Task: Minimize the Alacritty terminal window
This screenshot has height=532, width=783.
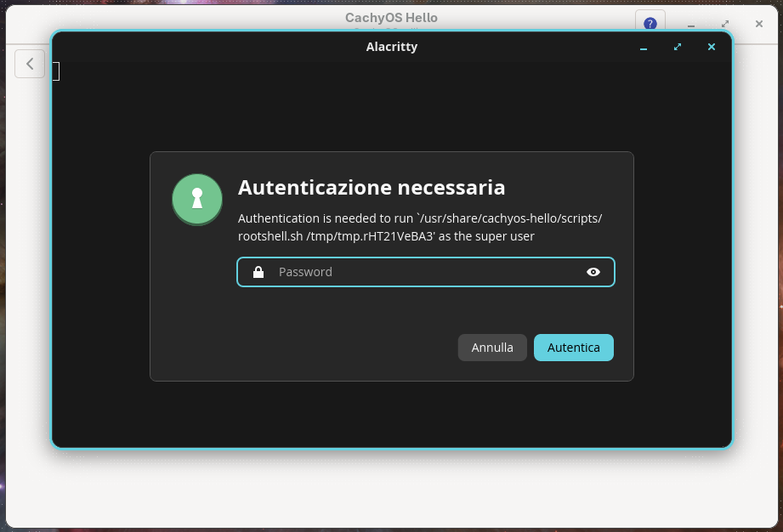Action: pyautogui.click(x=644, y=48)
